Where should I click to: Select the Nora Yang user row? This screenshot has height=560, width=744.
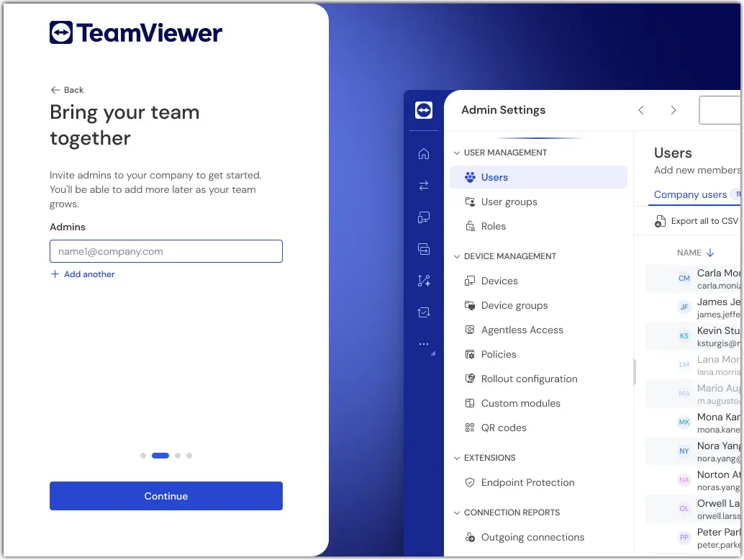pyautogui.click(x=693, y=452)
